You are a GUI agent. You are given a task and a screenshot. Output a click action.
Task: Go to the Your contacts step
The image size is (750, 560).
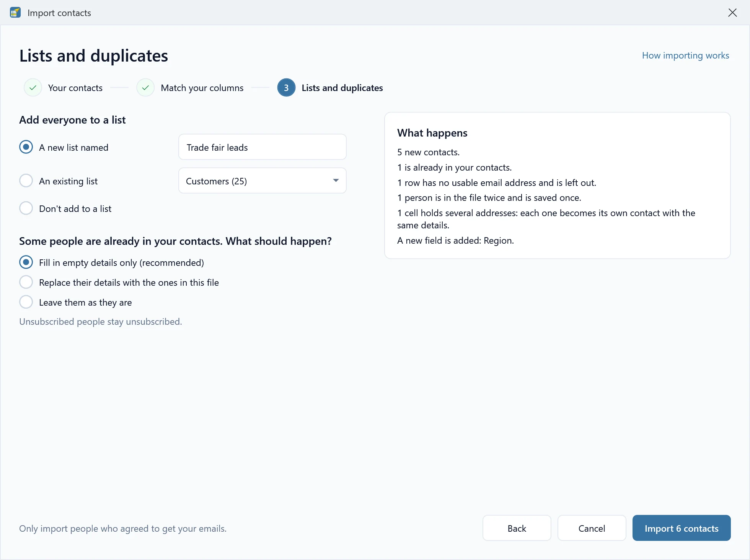(x=75, y=88)
